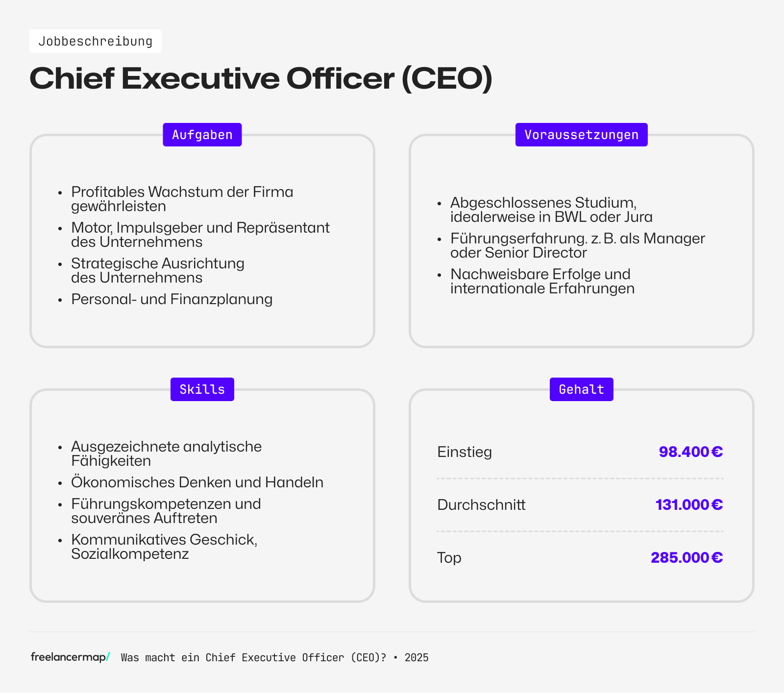This screenshot has width=784, height=693.
Task: Click "Personal- und Finanzplanung" bullet
Action: tap(171, 299)
